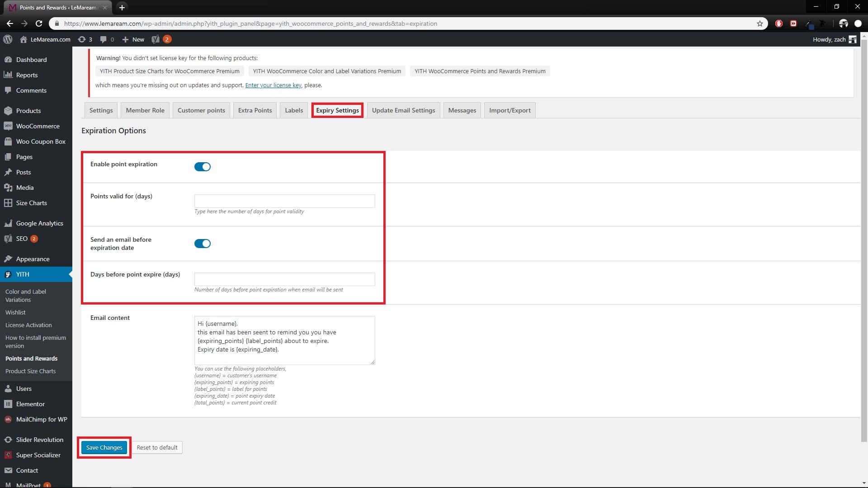Viewport: 868px width, 488px height.
Task: Open a new browser tab
Action: click(x=122, y=7)
